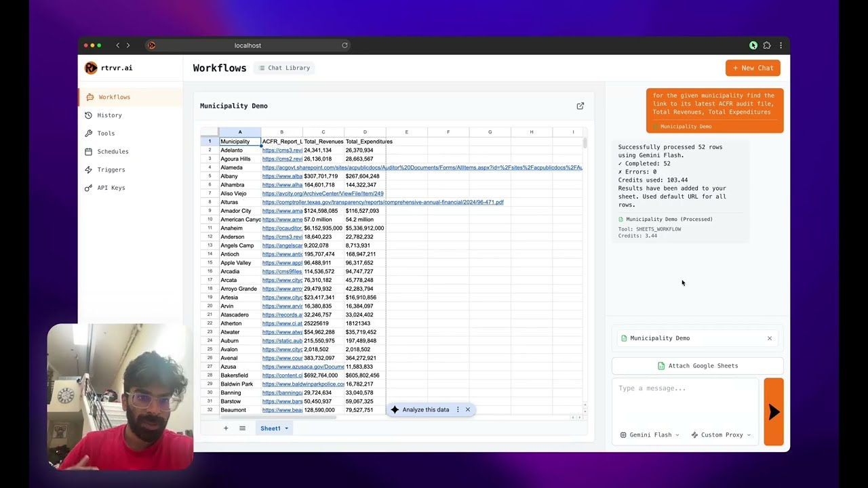Start a New Chat

[x=753, y=68]
